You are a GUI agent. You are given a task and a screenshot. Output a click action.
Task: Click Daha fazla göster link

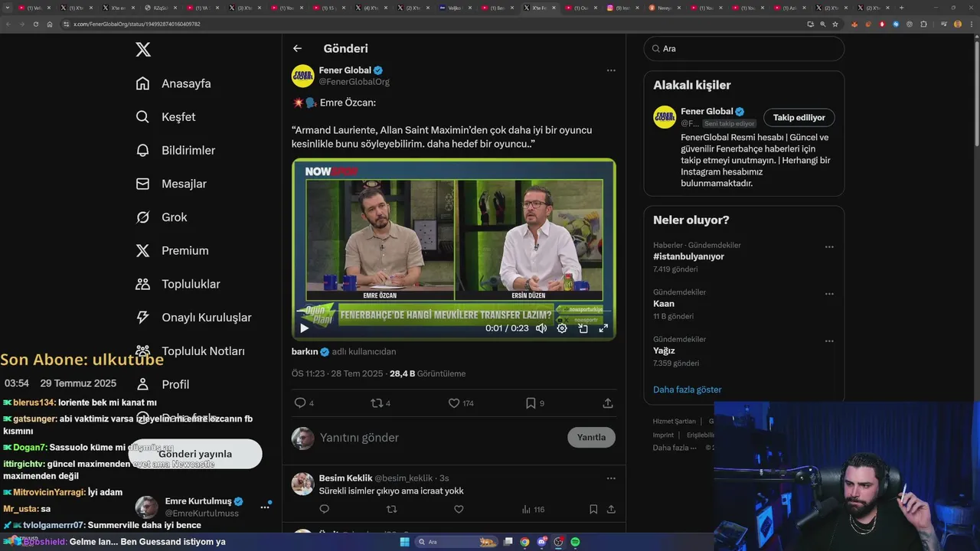click(687, 390)
